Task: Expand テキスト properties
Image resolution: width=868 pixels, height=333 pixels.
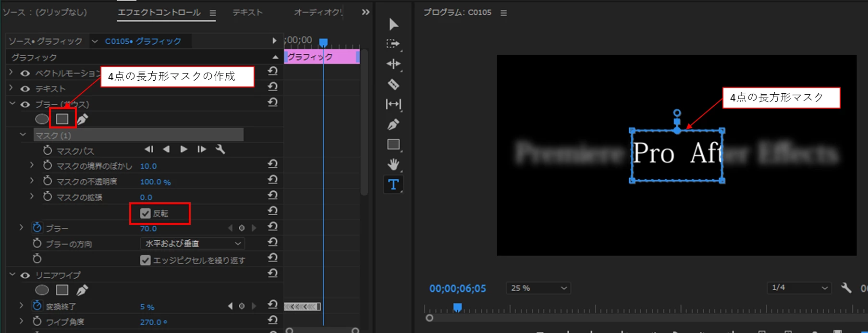Action: 11,88
